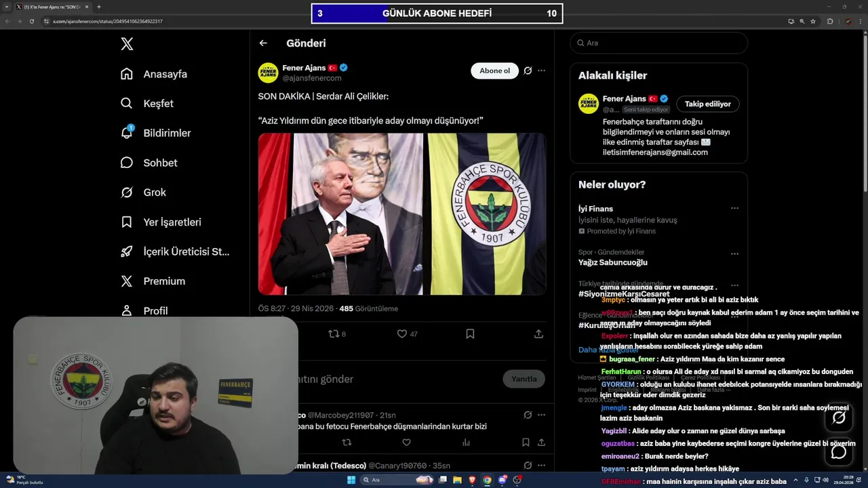This screenshot has height=488, width=868.
Task: Open the Yağız Sabuncuoğlu trend
Action: point(613,262)
